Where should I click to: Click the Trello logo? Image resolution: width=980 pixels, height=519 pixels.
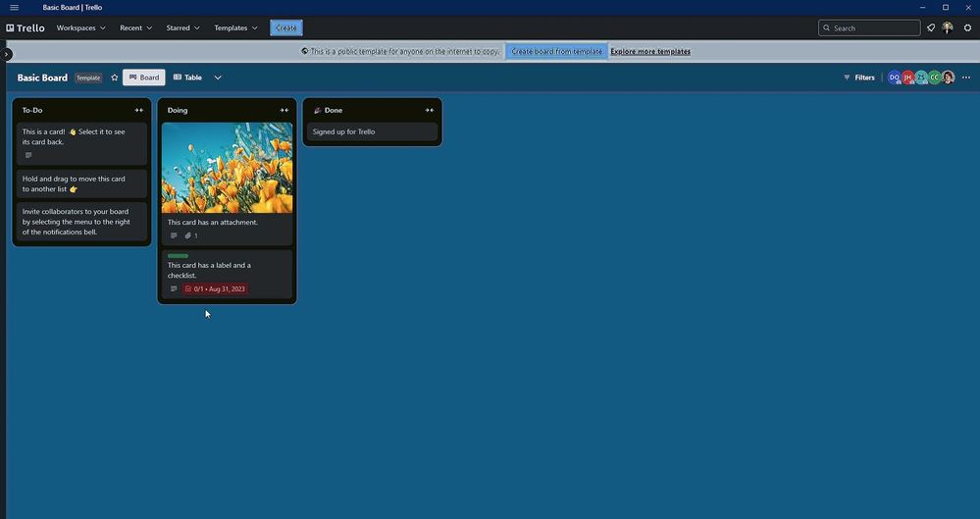click(26, 28)
